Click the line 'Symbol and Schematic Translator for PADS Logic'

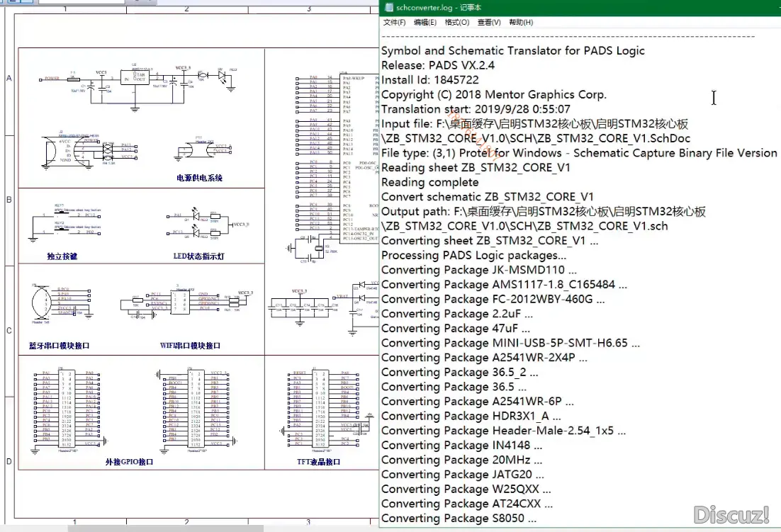click(x=513, y=51)
